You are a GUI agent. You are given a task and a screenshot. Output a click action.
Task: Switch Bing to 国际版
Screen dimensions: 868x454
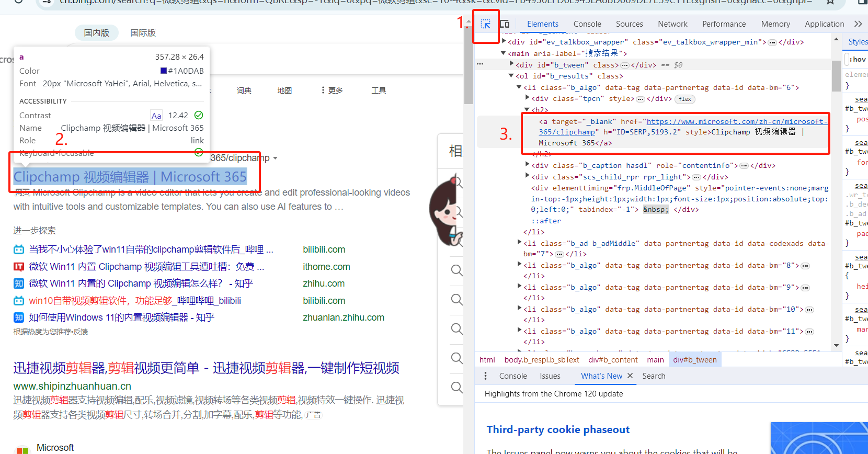[143, 33]
